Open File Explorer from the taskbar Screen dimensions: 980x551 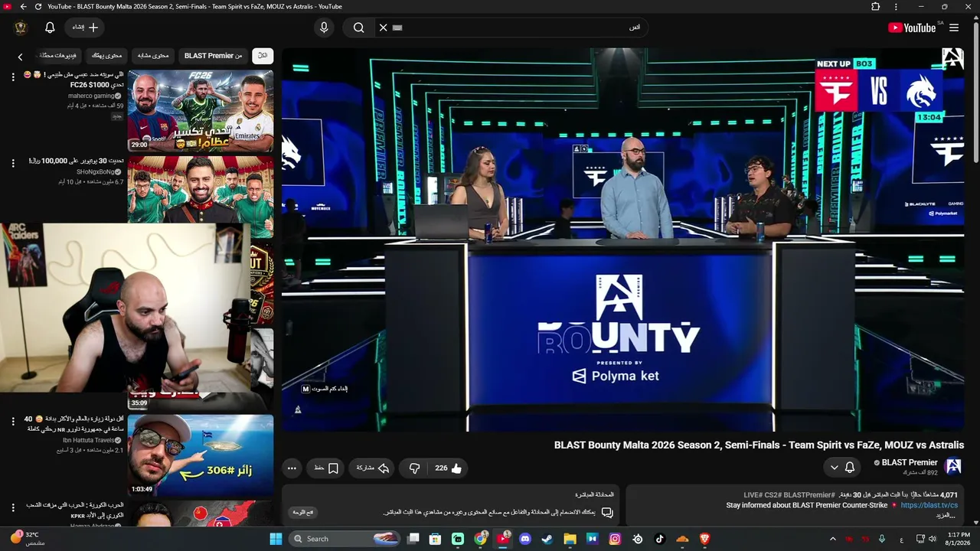pyautogui.click(x=570, y=539)
